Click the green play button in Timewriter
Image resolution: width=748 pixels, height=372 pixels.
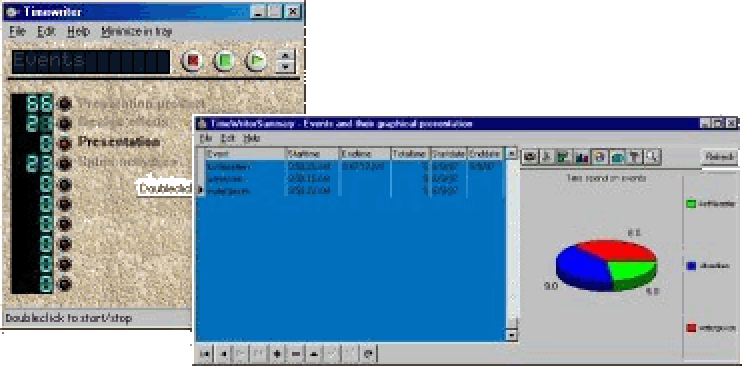(257, 61)
